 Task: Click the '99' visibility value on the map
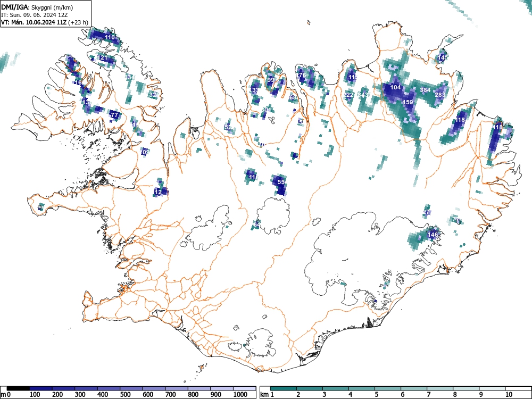270,80
